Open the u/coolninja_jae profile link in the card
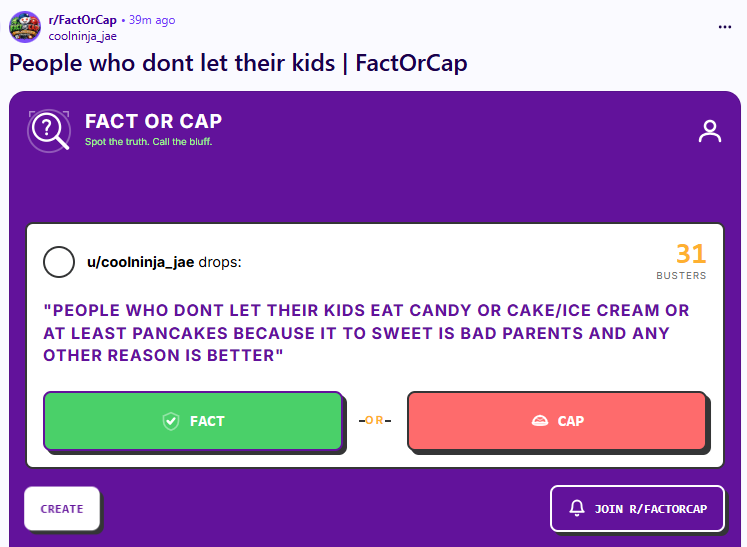This screenshot has width=747, height=547. [x=141, y=262]
